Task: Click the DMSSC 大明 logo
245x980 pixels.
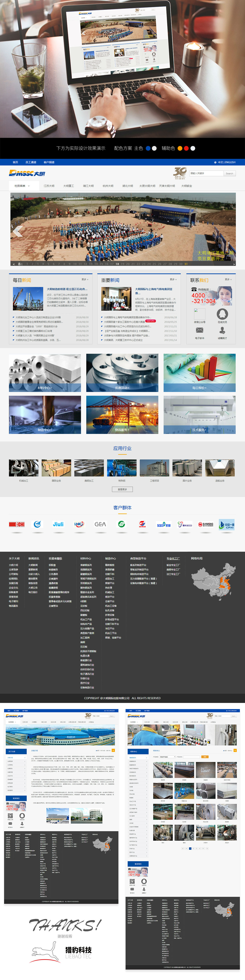Action: [27, 174]
